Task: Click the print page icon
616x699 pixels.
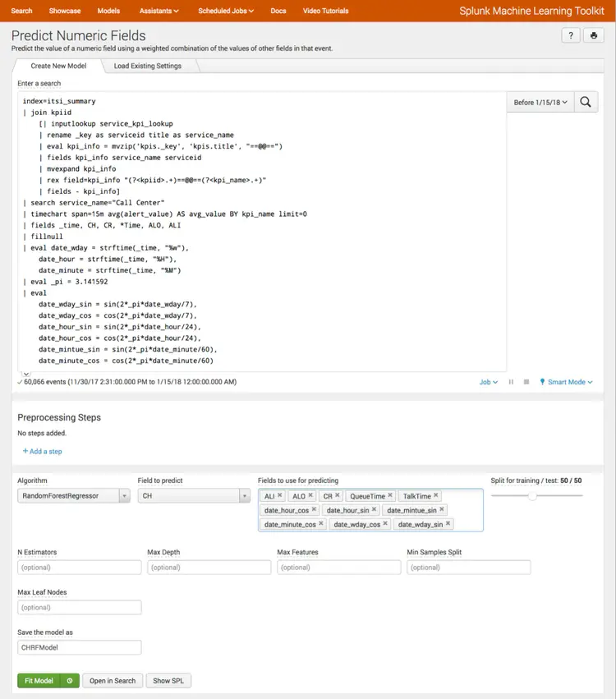Action: point(594,35)
